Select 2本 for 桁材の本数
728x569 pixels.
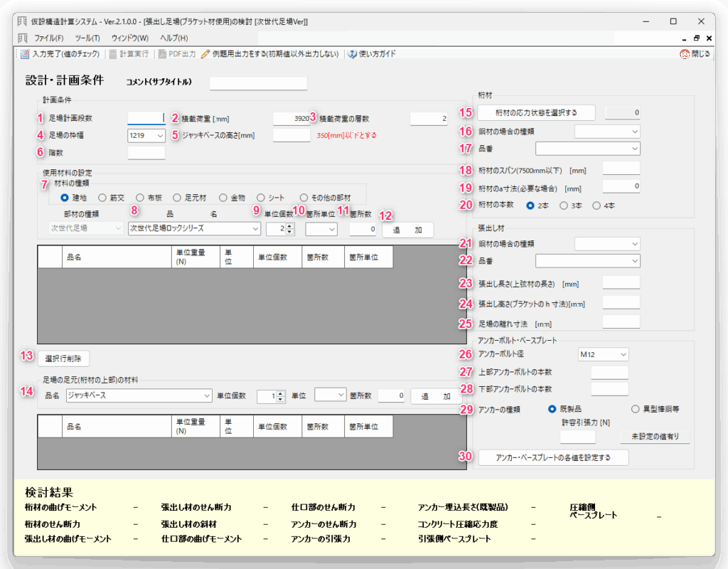coord(530,206)
